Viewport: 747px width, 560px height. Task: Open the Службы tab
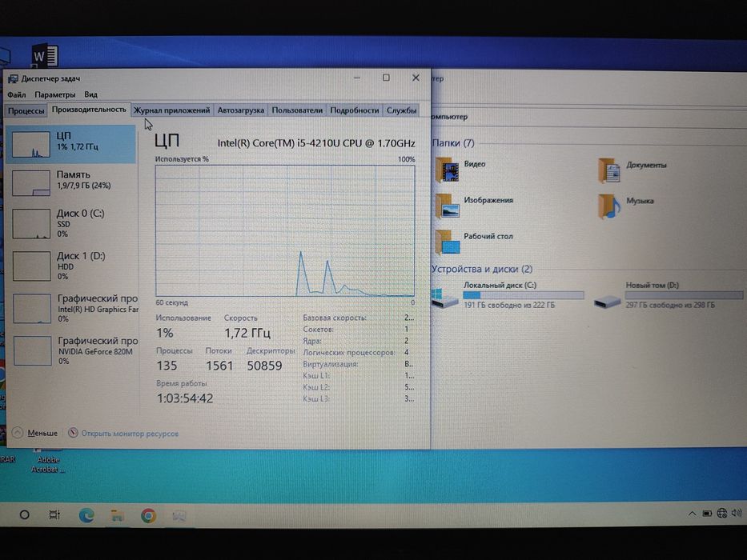tap(401, 110)
